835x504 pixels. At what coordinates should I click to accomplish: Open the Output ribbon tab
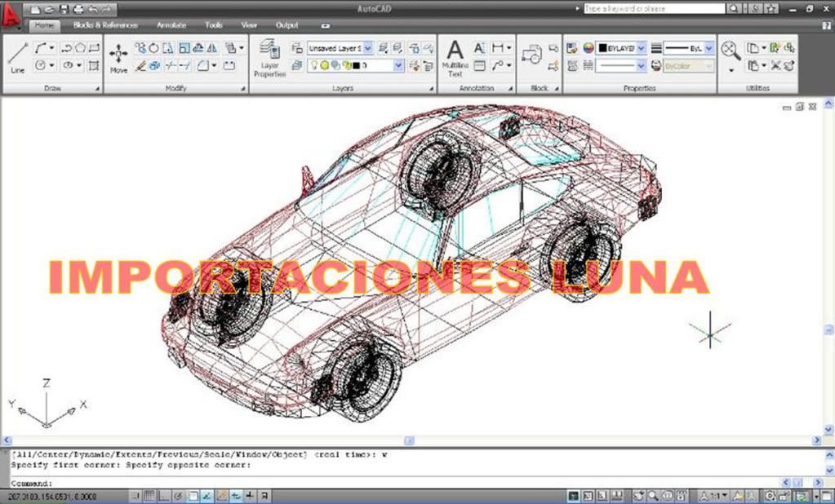[287, 25]
